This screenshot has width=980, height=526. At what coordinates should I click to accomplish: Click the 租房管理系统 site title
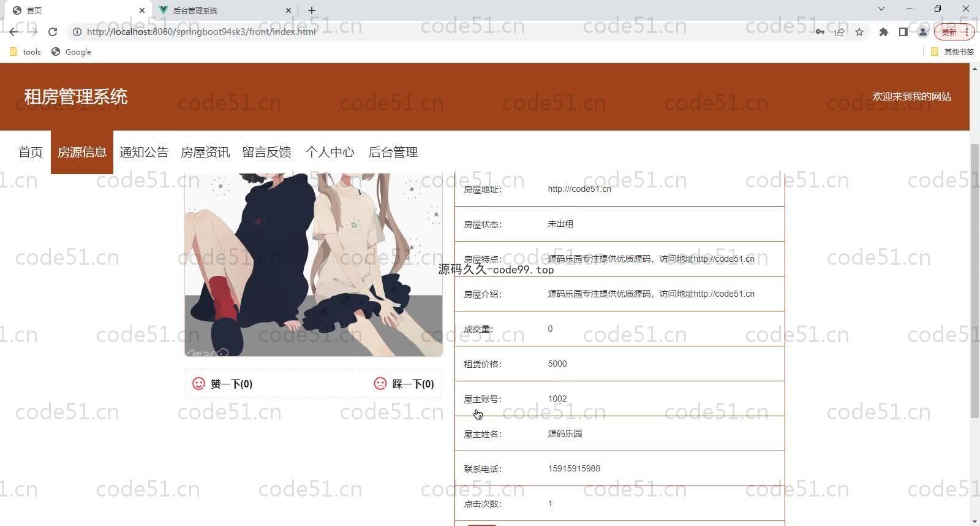tap(76, 97)
